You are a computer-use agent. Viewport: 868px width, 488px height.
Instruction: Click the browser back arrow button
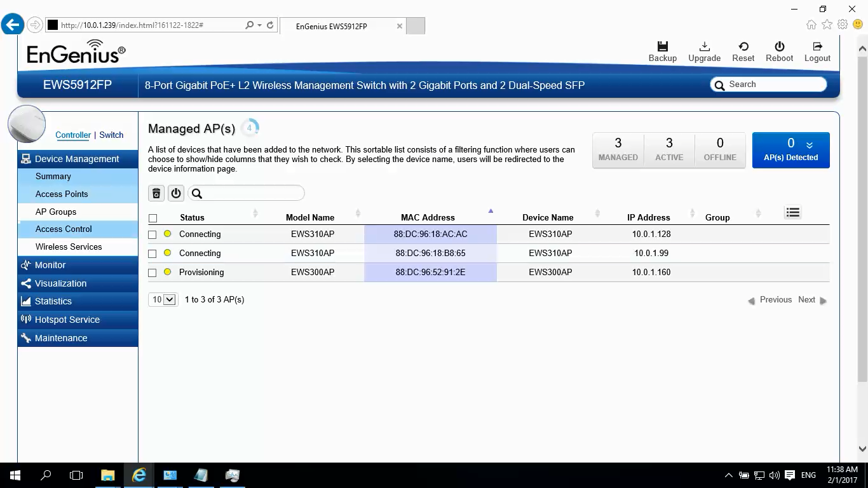pos(12,25)
